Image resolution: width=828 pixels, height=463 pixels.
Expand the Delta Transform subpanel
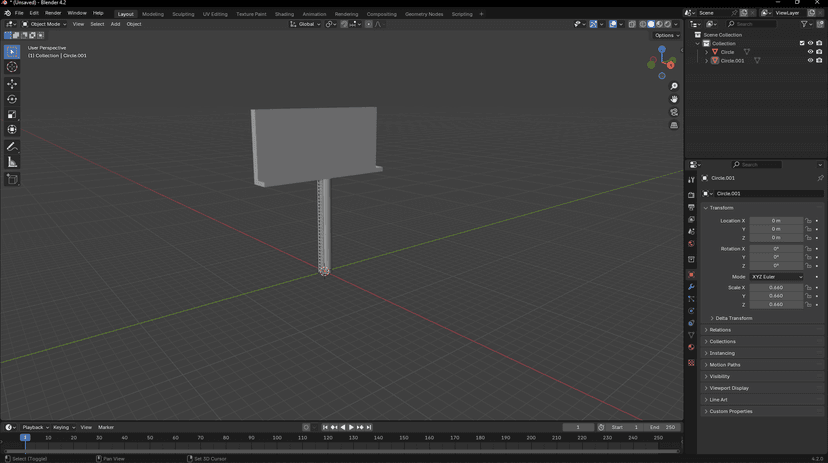(x=733, y=318)
